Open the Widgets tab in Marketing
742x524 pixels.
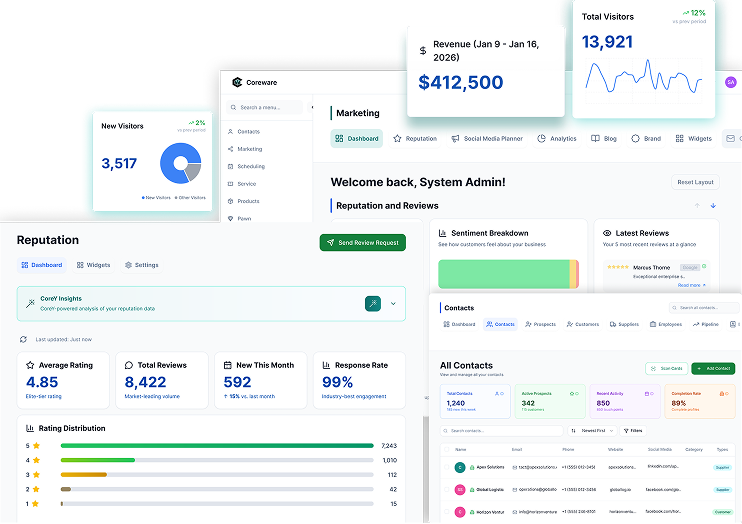[x=694, y=139]
